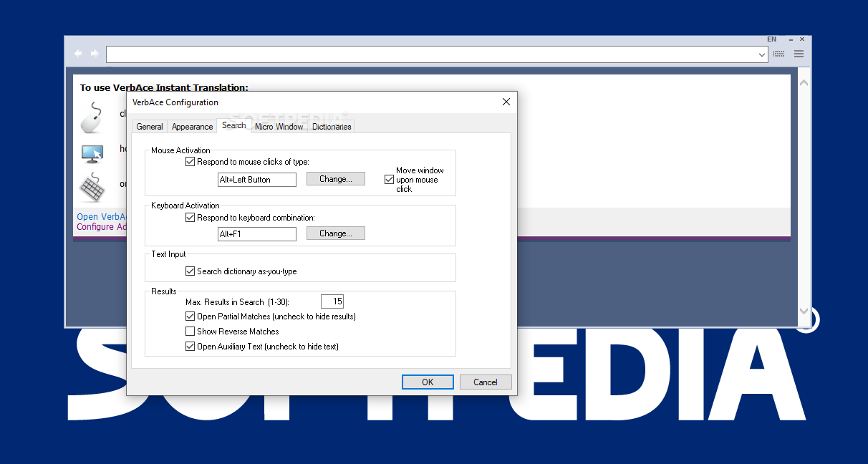Click the keyboard icon in instructions panel
The image size is (868, 464).
coord(92,188)
